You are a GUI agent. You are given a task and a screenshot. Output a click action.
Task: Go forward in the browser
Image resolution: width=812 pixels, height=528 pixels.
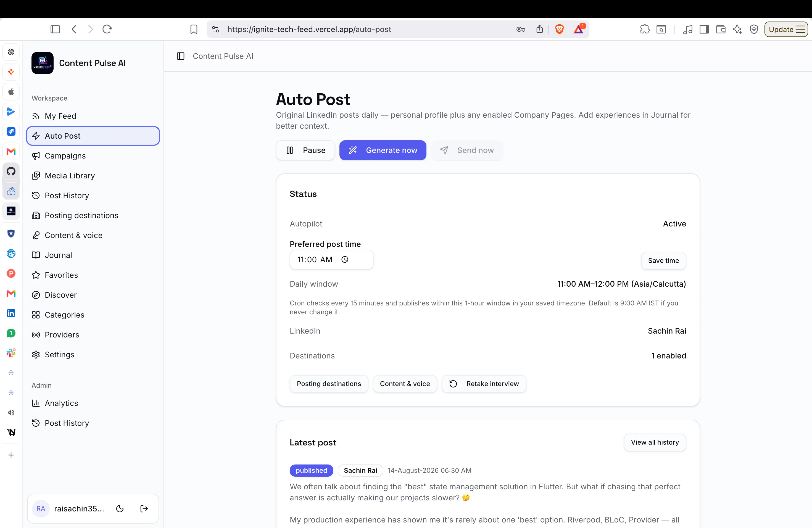tap(90, 29)
